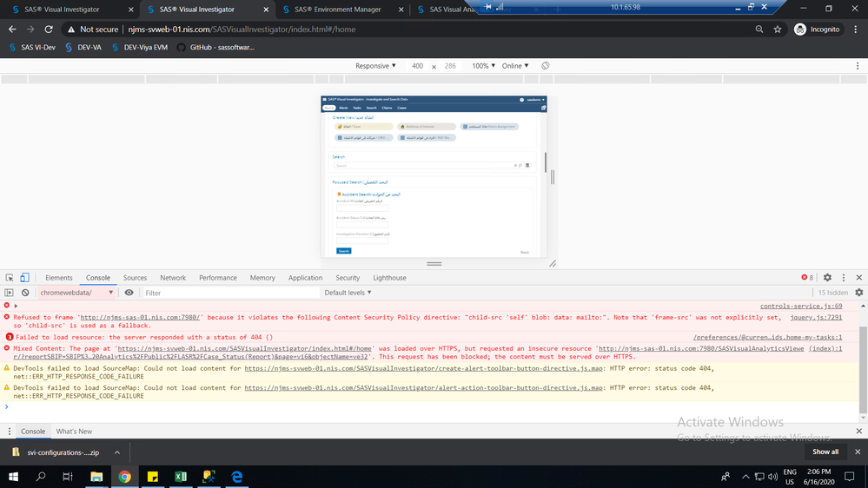868x488 pixels.
Task: Toggle the device toolbar icon
Action: [x=24, y=278]
